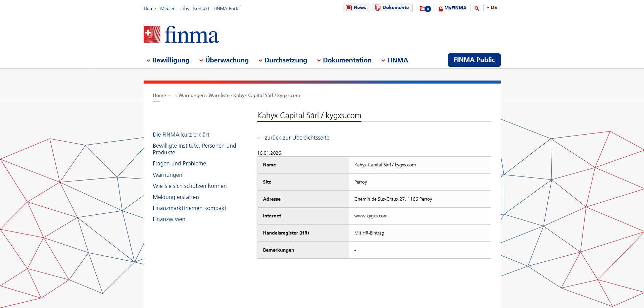The height and width of the screenshot is (308, 644).
Task: Open Bewilligte Institute, Personen und Produkte
Action: [x=194, y=149]
